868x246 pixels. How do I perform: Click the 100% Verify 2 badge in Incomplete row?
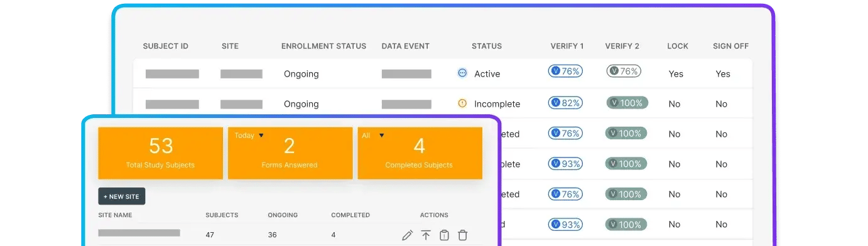627,102
